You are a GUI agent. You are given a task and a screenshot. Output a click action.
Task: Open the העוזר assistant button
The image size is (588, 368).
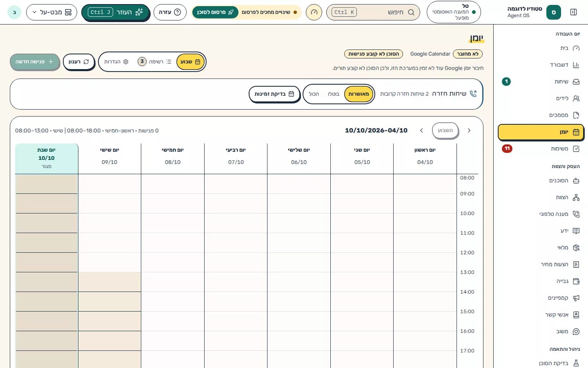pyautogui.click(x=116, y=12)
